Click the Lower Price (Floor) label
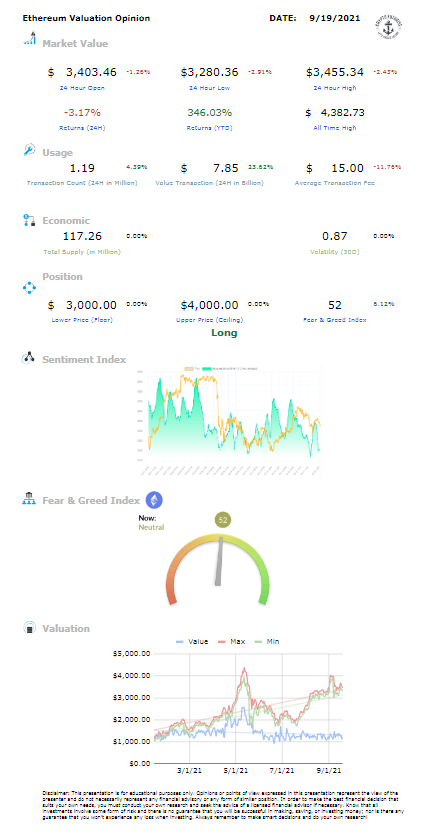This screenshot has height=836, width=425. tap(82, 320)
